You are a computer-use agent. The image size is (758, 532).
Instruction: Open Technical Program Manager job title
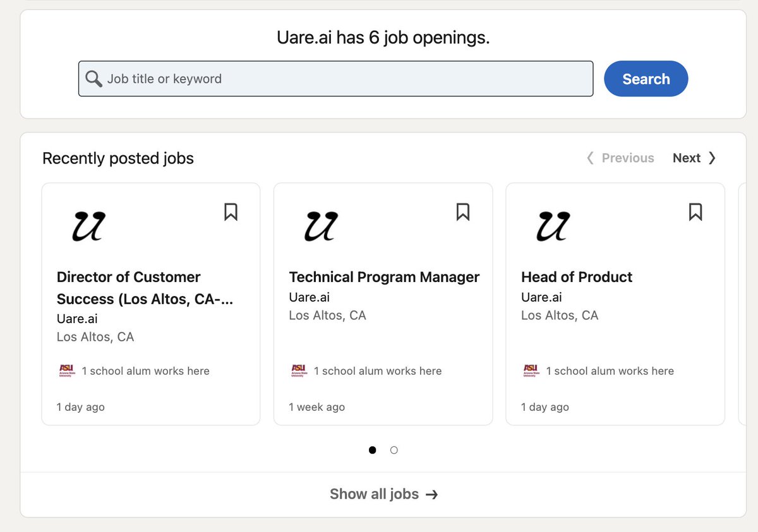tap(384, 277)
